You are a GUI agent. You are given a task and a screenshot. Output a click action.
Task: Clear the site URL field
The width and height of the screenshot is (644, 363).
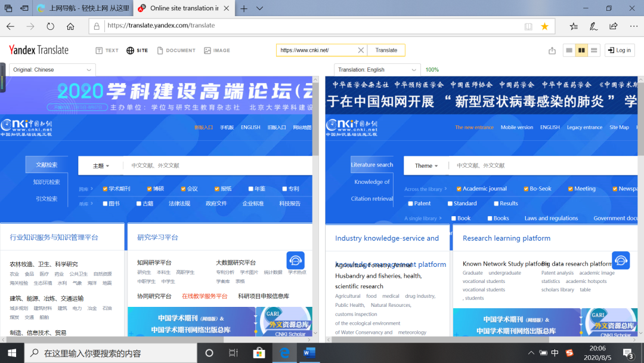(x=361, y=50)
